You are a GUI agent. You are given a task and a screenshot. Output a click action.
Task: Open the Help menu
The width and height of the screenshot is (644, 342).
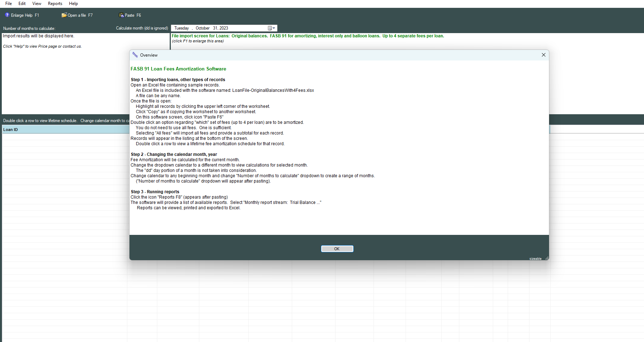pyautogui.click(x=73, y=4)
